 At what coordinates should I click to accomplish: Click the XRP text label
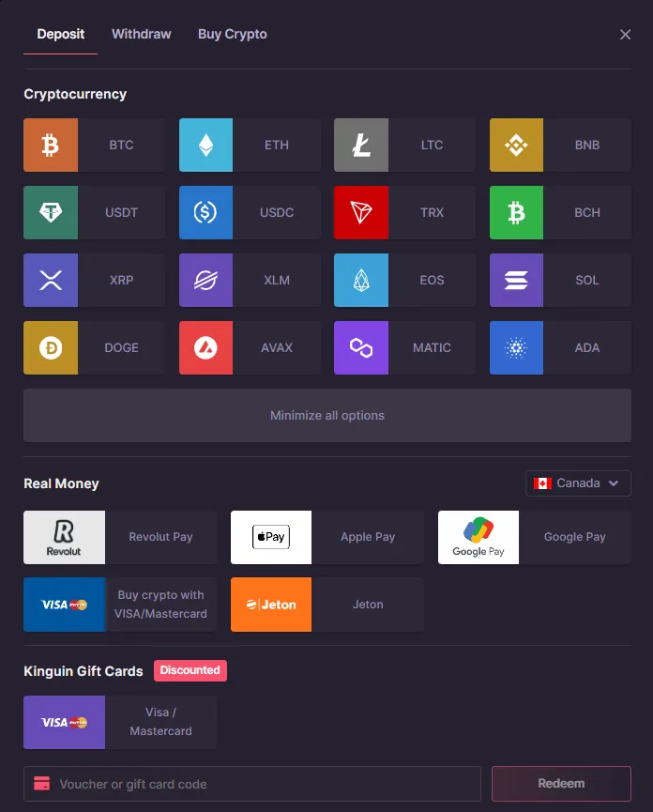(122, 280)
